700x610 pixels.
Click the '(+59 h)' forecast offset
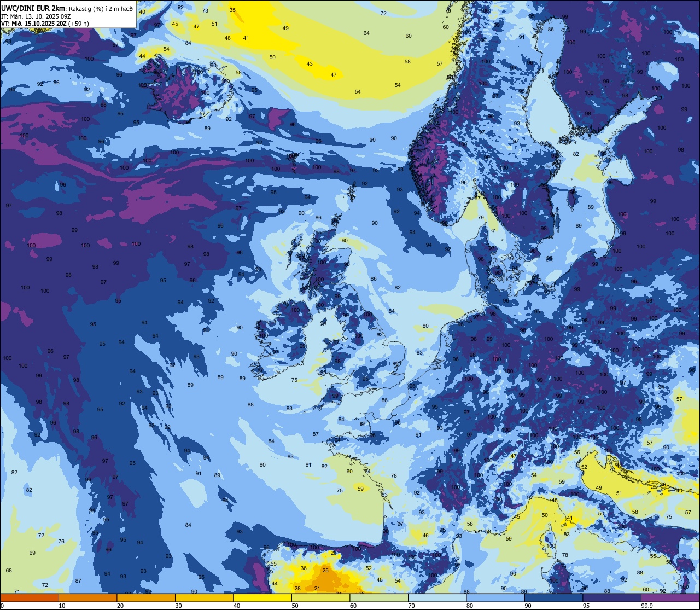79,24
